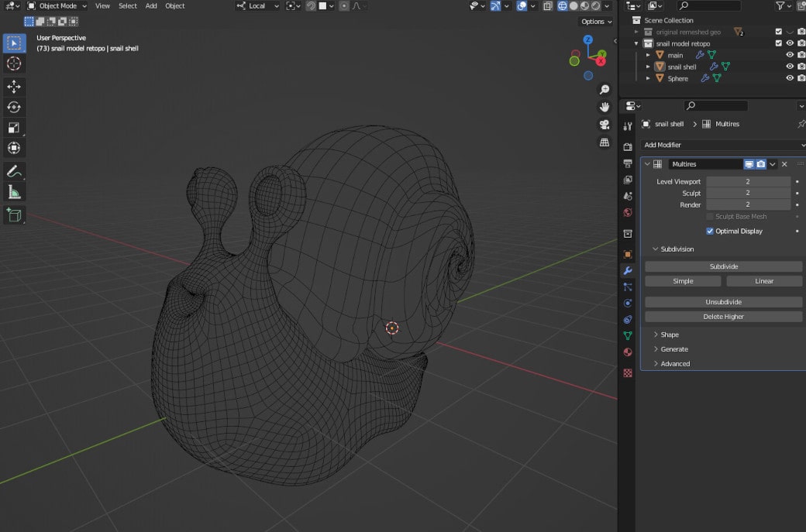Switch perspective/orthographic grid icon
This screenshot has width=806, height=532.
pyautogui.click(x=604, y=142)
